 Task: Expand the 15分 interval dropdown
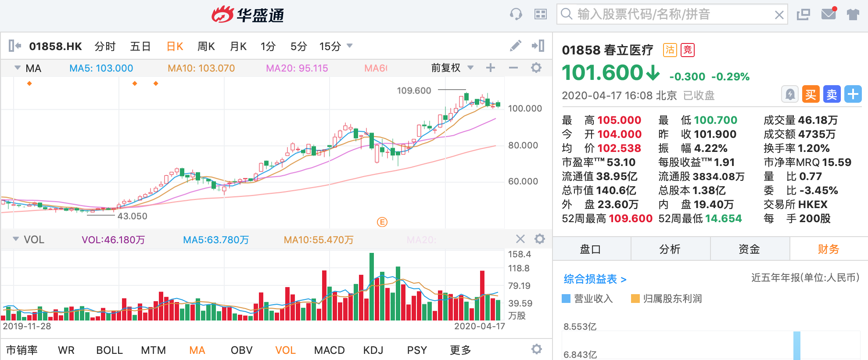click(350, 46)
